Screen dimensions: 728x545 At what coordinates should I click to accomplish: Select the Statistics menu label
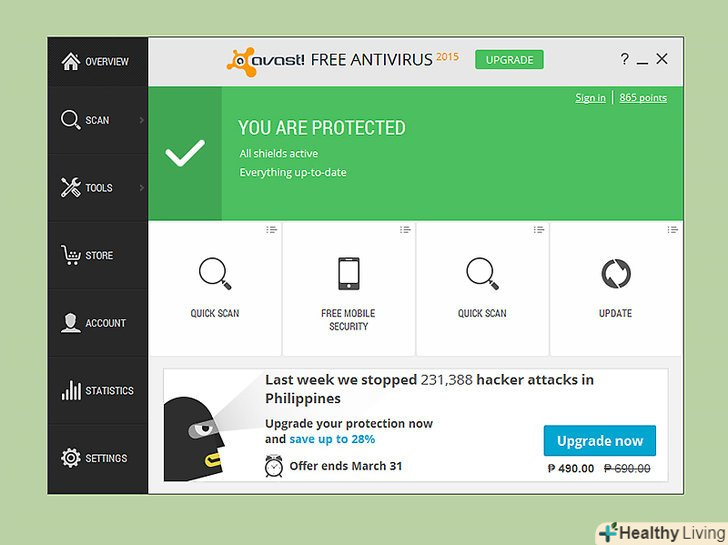[109, 390]
